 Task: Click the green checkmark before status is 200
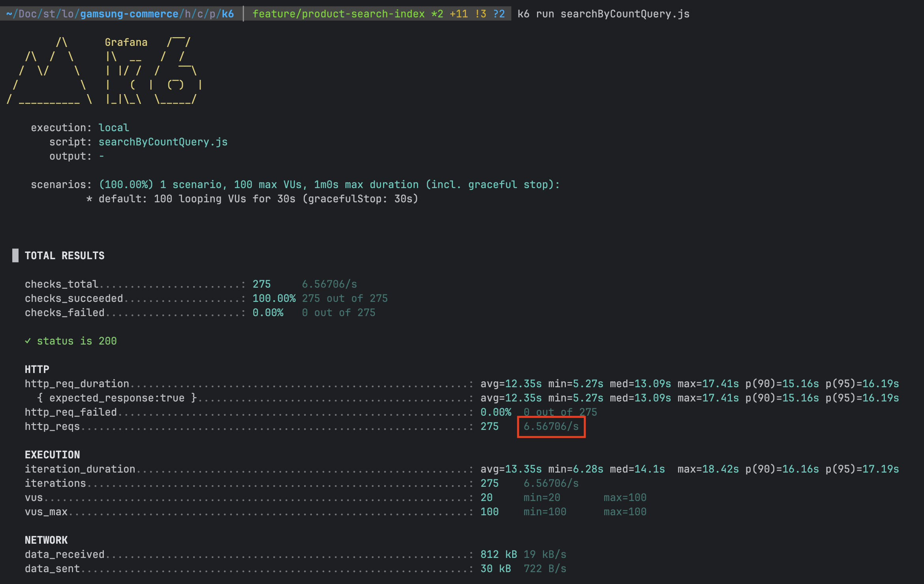[x=28, y=341]
